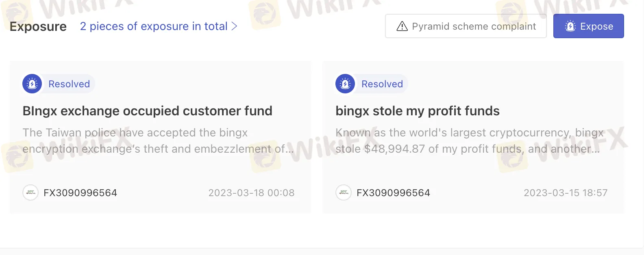Open the Taiwan police description excerpt
Screen dimensions: 644x255
pyautogui.click(x=158, y=141)
